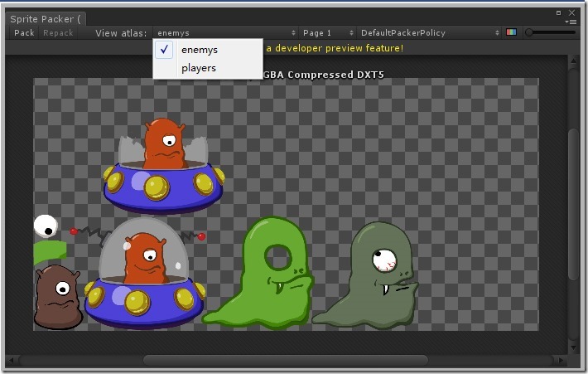This screenshot has width=588, height=374.
Task: Open the Page 1 dropdown
Action: pyautogui.click(x=327, y=33)
